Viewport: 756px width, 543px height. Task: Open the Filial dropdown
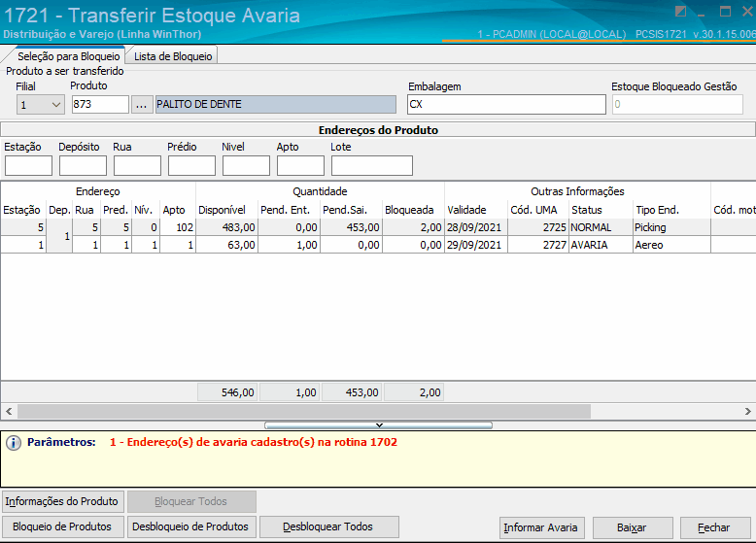pyautogui.click(x=41, y=105)
